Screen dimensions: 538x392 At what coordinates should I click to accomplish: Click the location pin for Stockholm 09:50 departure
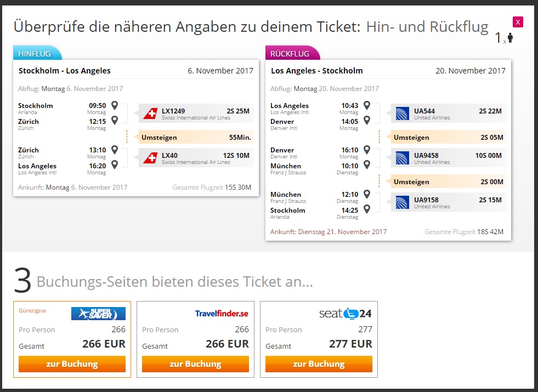pyautogui.click(x=115, y=105)
